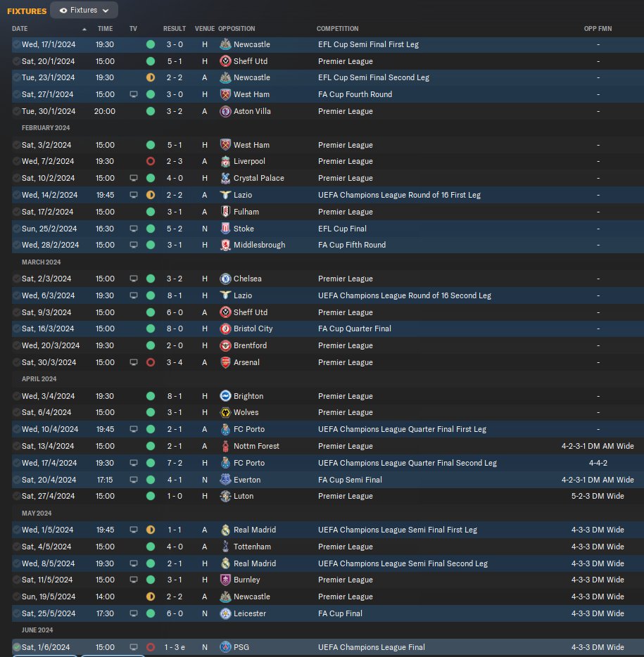Click the Everton club badge

tap(225, 480)
